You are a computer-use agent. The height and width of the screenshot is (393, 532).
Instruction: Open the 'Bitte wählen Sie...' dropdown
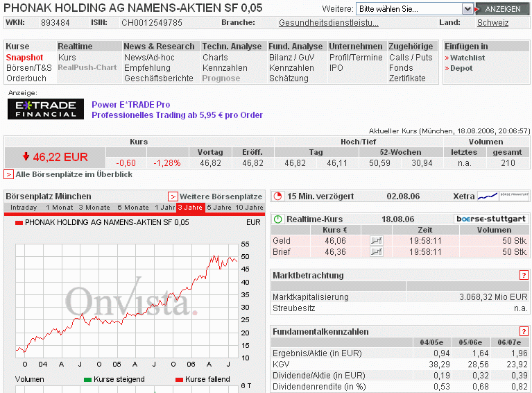click(414, 9)
